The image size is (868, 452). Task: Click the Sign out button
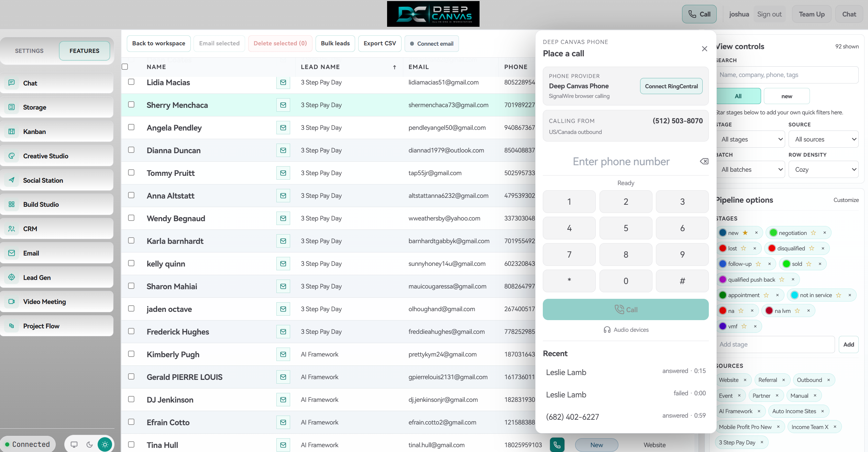click(769, 14)
